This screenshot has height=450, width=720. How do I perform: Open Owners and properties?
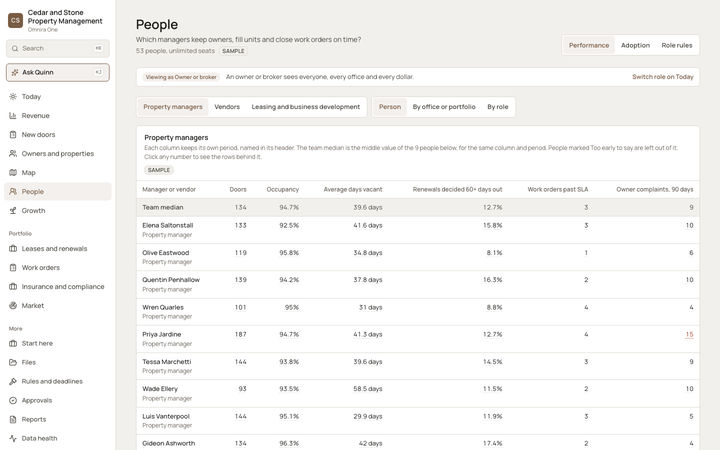click(x=57, y=153)
